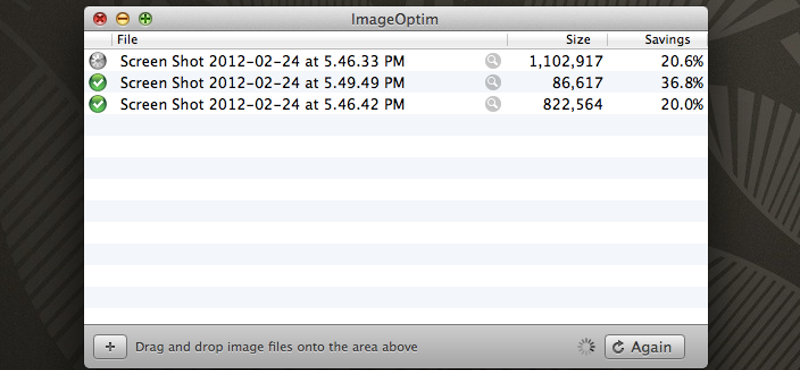The width and height of the screenshot is (800, 370).
Task: Click the spinning progress indicator beside Again
Action: [586, 347]
